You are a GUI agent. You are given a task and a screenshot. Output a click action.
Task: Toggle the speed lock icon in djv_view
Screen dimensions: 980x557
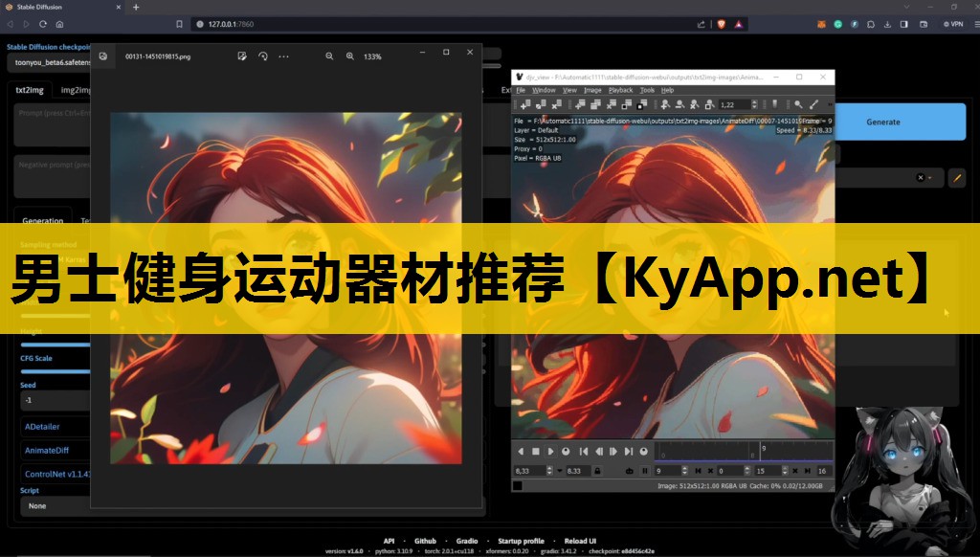point(597,471)
